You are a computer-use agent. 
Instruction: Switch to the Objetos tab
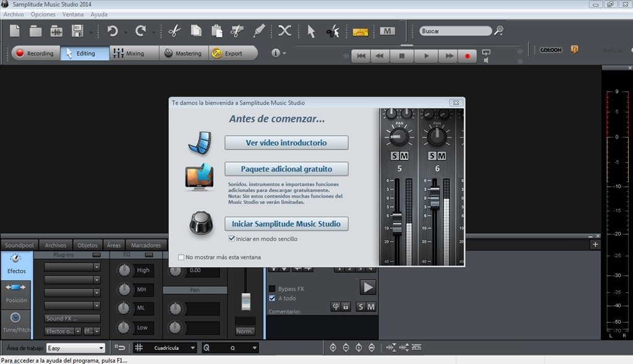pyautogui.click(x=87, y=245)
